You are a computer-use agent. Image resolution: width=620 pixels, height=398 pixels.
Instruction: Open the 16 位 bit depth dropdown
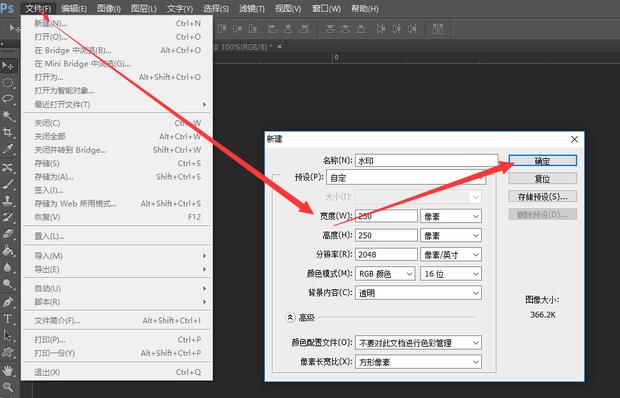[451, 274]
